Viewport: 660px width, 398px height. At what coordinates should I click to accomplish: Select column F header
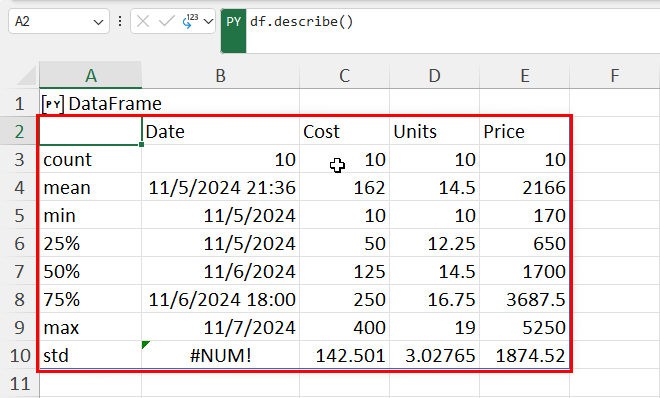(x=615, y=76)
